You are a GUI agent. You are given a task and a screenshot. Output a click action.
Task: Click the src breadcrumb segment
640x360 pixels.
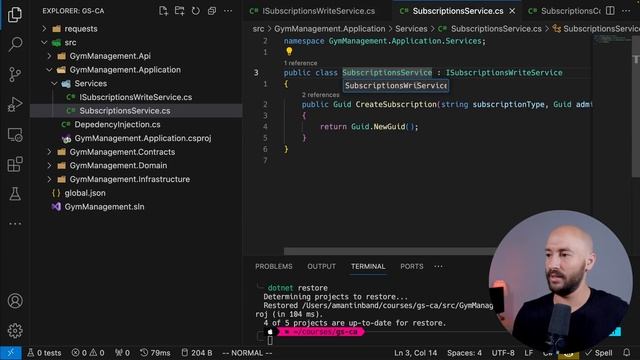click(258, 29)
